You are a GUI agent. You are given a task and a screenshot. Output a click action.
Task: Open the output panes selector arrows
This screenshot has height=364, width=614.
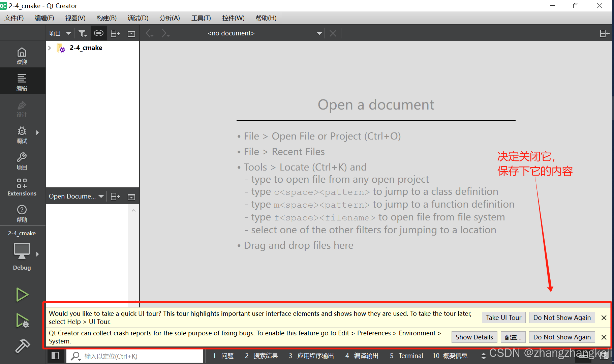(x=484, y=356)
